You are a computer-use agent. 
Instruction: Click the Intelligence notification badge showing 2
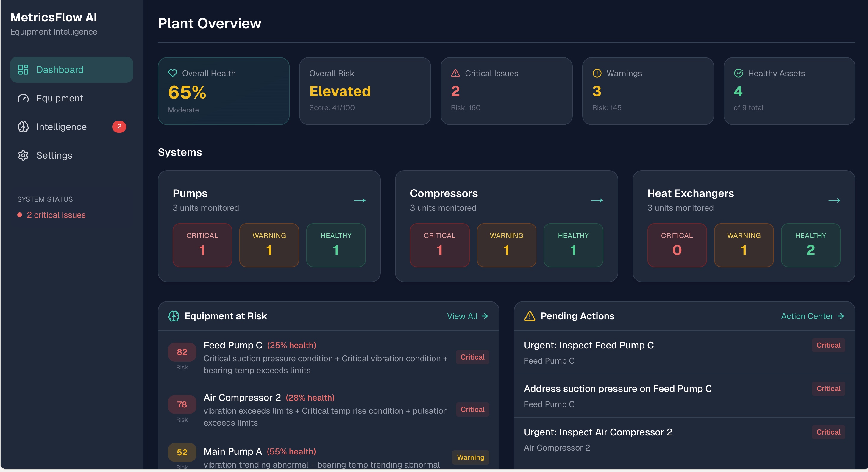click(x=119, y=127)
